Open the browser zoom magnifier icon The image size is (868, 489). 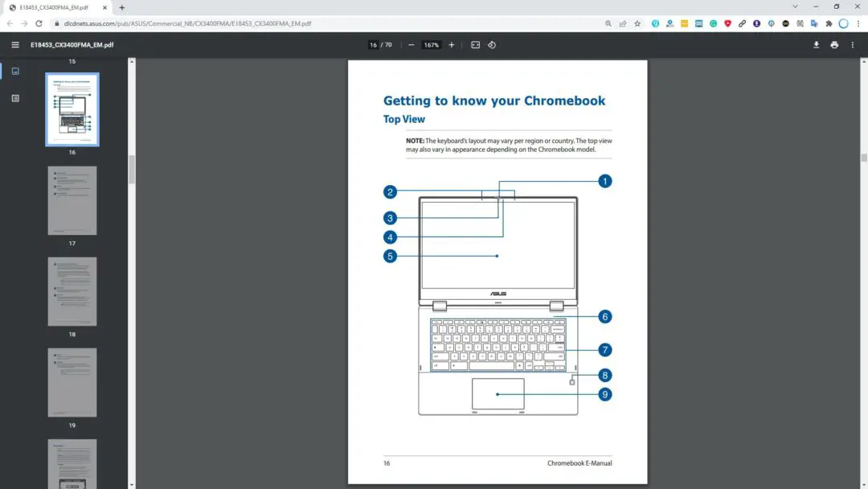[x=608, y=24]
